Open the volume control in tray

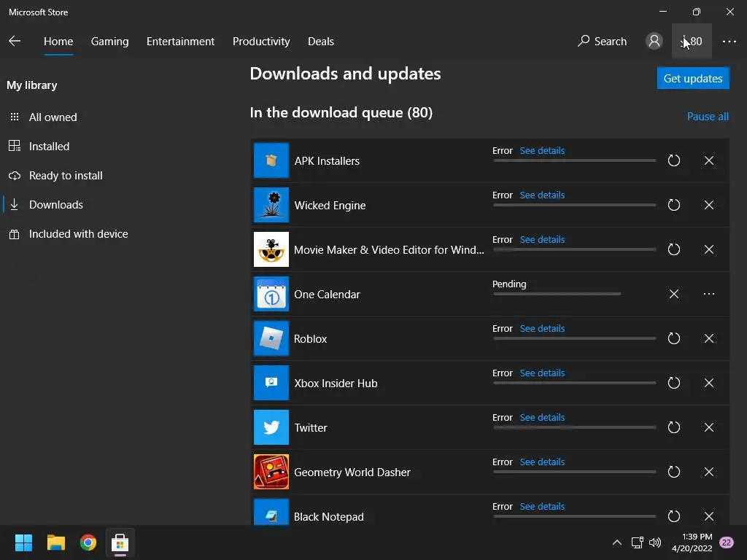tap(655, 542)
